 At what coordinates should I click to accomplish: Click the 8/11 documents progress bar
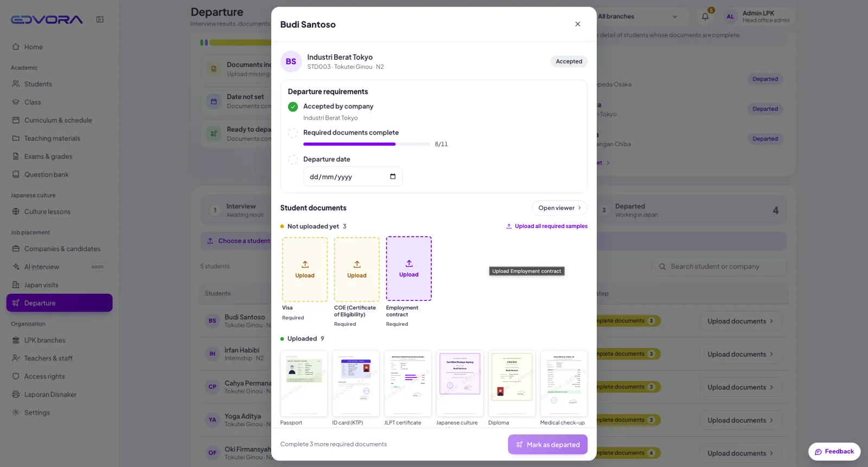click(x=367, y=144)
